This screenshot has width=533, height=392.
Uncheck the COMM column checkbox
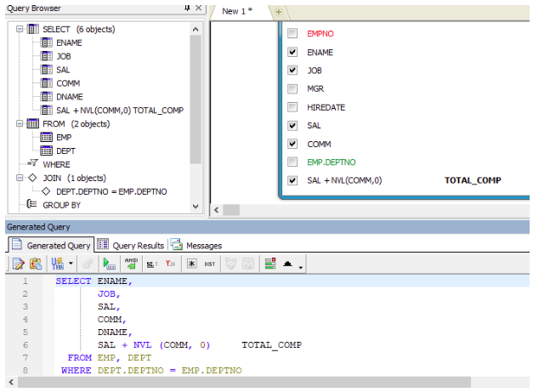[x=292, y=144]
